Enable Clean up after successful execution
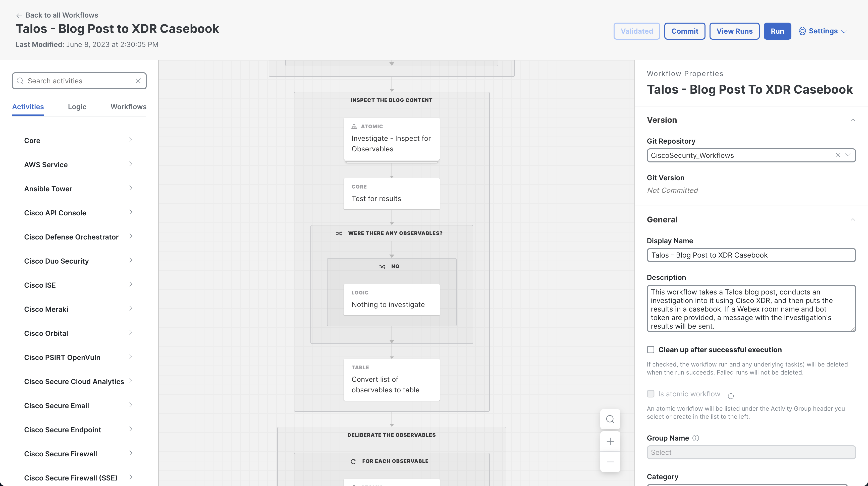 (x=651, y=350)
